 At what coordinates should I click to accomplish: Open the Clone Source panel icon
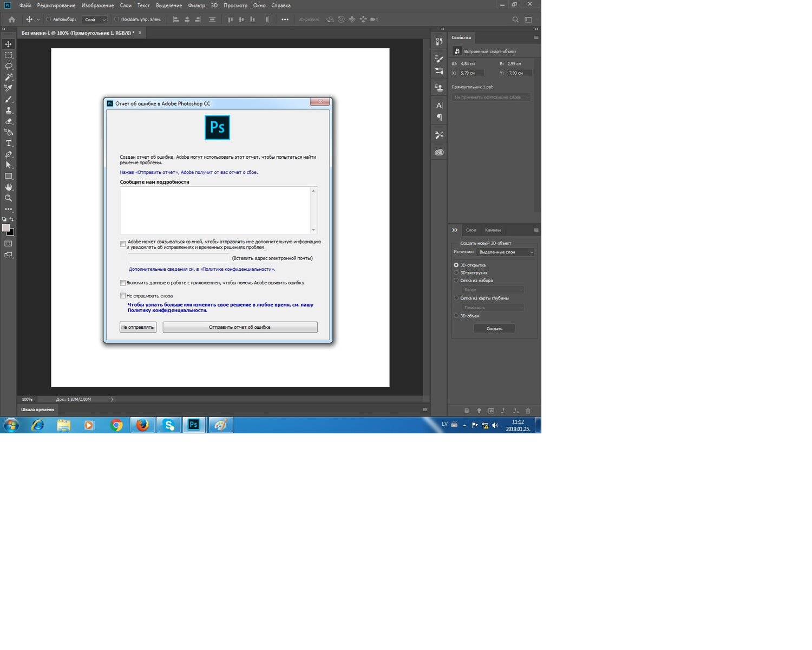tap(439, 87)
